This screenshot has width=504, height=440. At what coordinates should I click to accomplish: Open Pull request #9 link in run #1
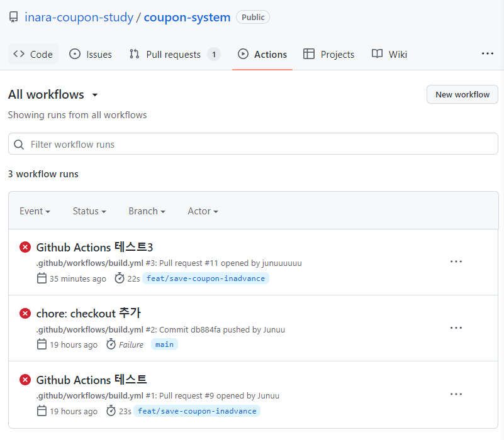pos(186,395)
